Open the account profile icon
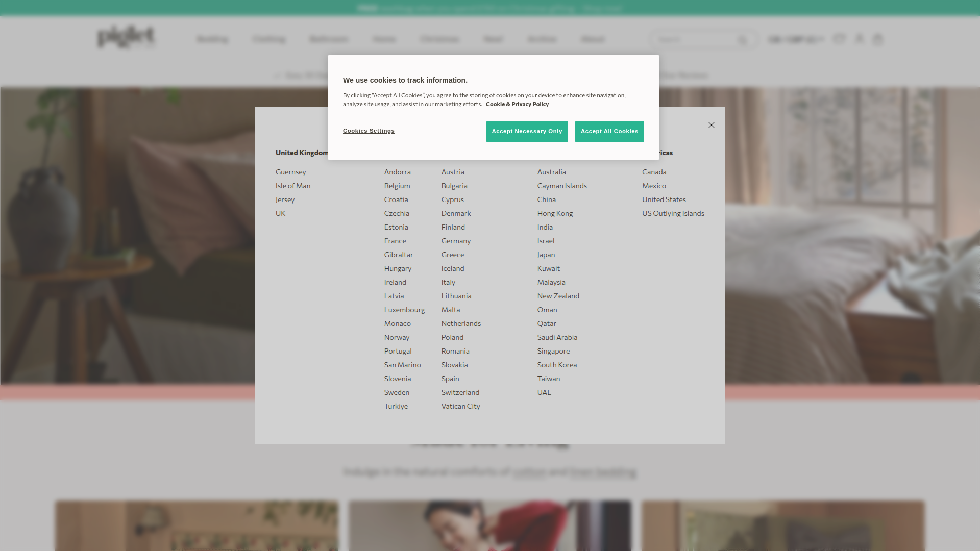980x551 pixels. tap(860, 39)
